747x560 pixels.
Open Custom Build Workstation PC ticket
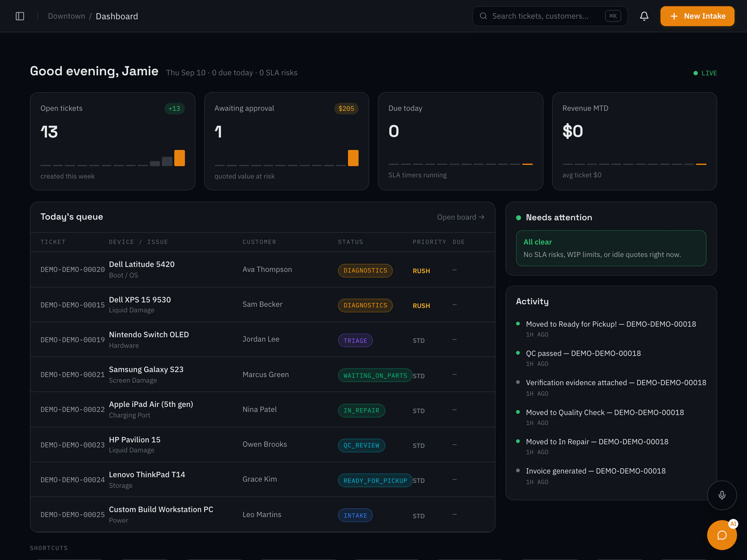coord(263,514)
